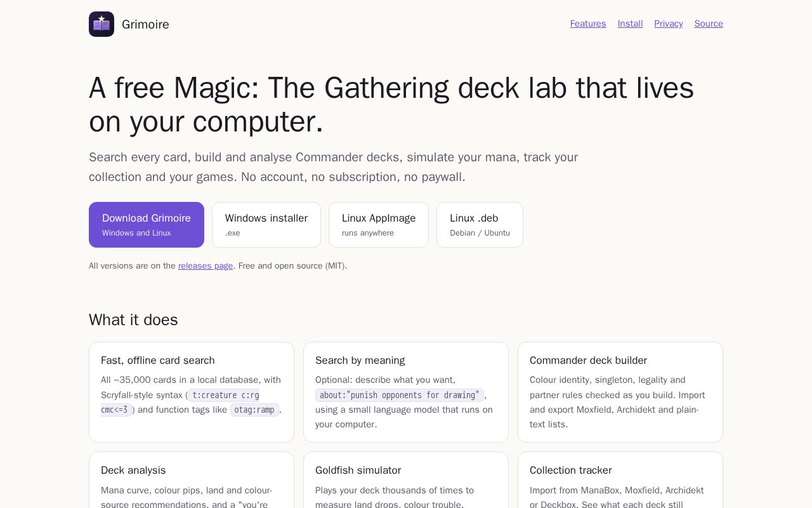Click the otag:ramp code snippet
812x508 pixels.
tap(254, 410)
